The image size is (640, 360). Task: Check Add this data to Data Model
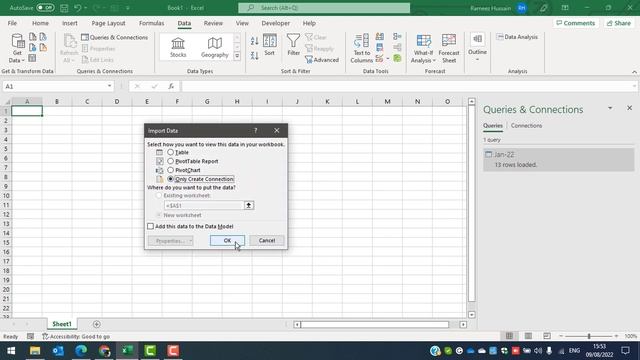151,226
